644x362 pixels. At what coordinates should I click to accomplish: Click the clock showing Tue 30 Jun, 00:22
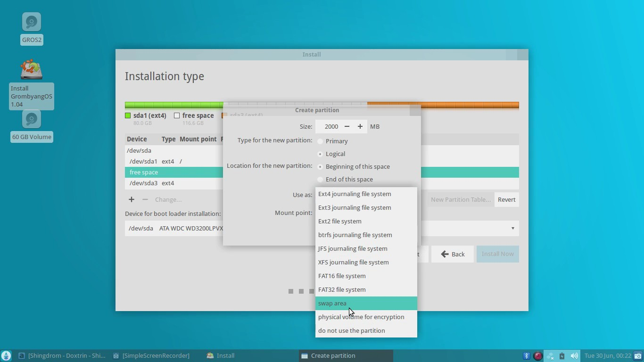(608, 356)
